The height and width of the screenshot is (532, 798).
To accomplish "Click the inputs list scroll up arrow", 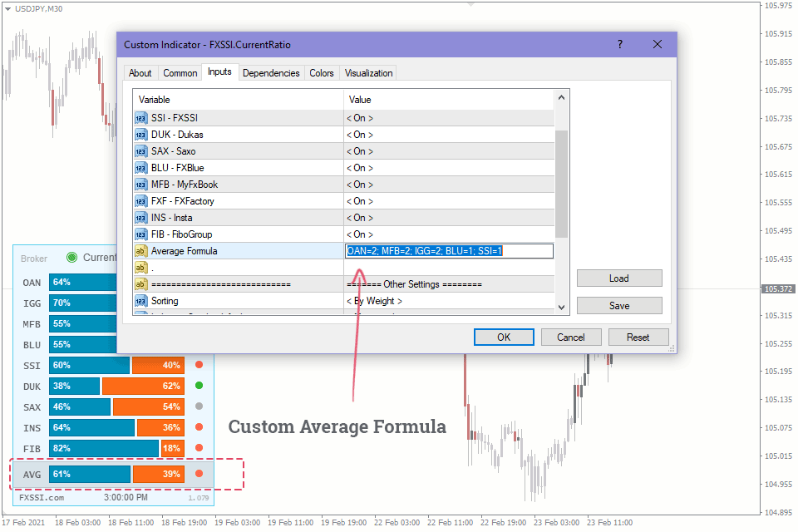I will [561, 97].
